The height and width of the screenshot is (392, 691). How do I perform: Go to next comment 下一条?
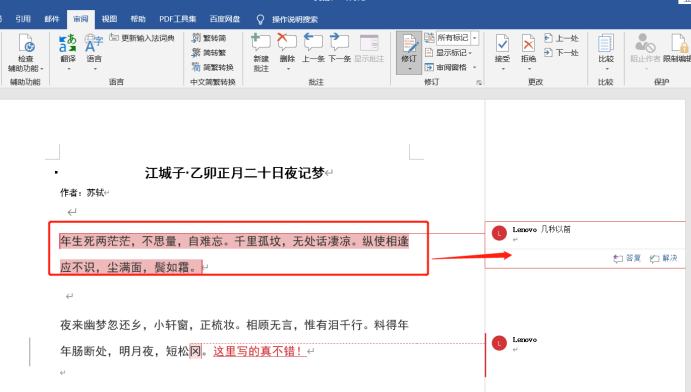tap(339, 48)
